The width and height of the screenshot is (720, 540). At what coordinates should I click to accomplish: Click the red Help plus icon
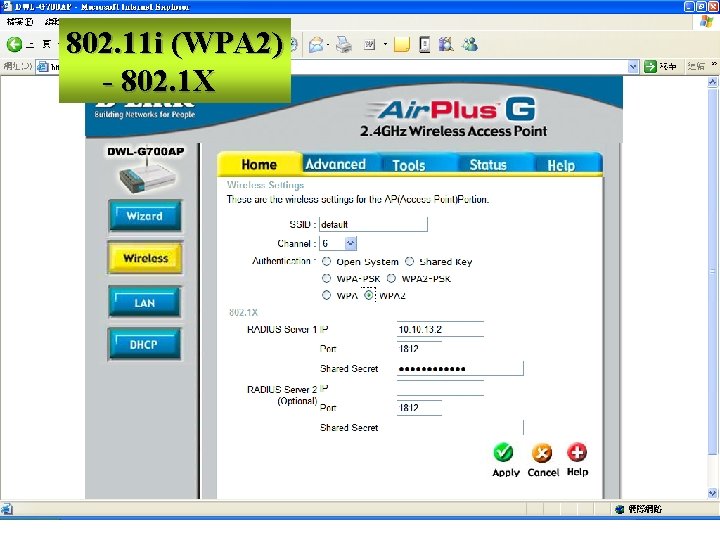[x=577, y=452]
